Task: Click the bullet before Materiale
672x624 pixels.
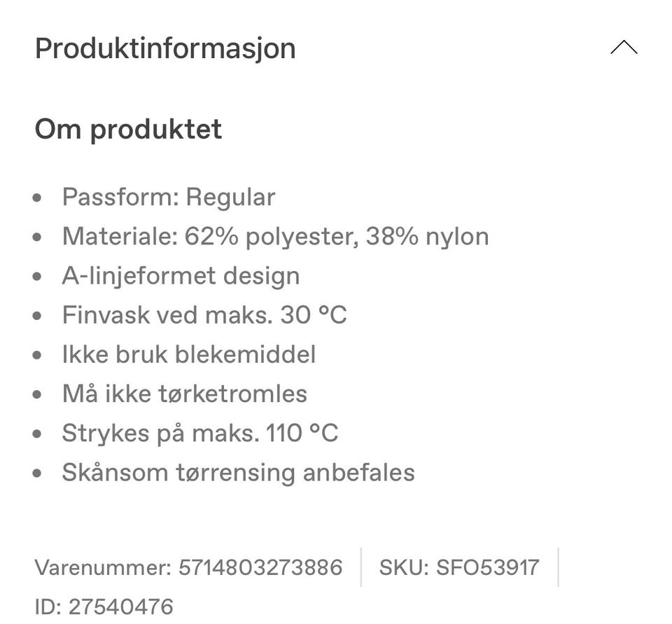Action: tap(38, 237)
